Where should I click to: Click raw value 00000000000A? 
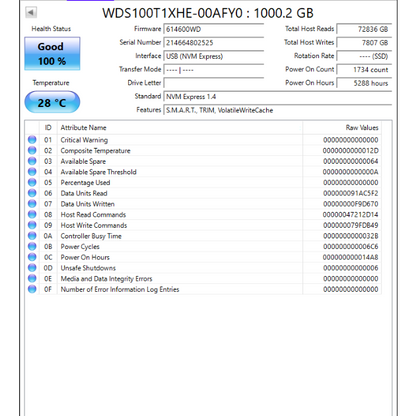[350, 172]
